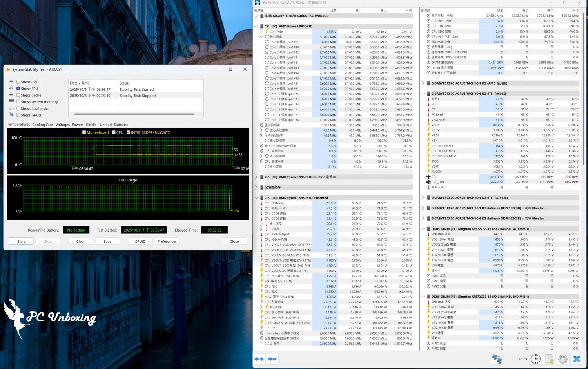Open the Statistics tab

pos(121,125)
